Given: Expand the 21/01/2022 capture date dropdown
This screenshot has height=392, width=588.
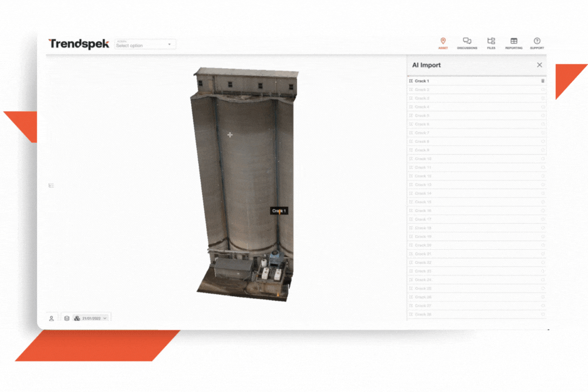Looking at the screenshot, I should pyautogui.click(x=91, y=318).
